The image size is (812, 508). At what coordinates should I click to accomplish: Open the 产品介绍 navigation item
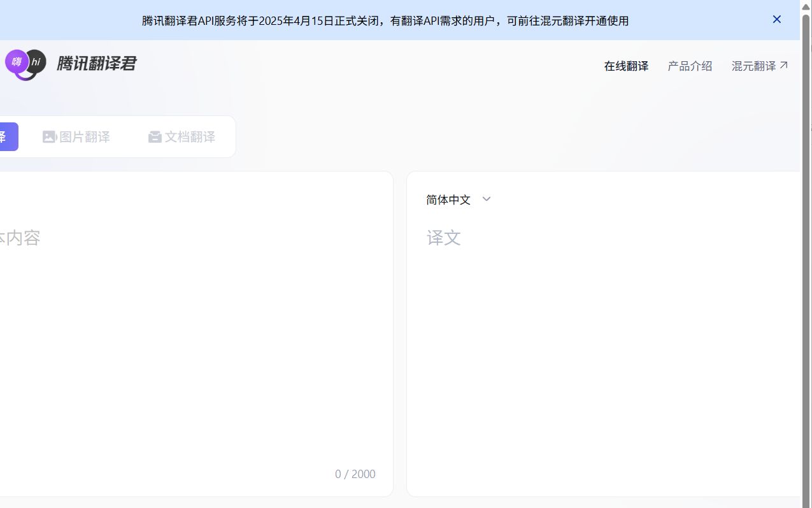click(x=690, y=66)
